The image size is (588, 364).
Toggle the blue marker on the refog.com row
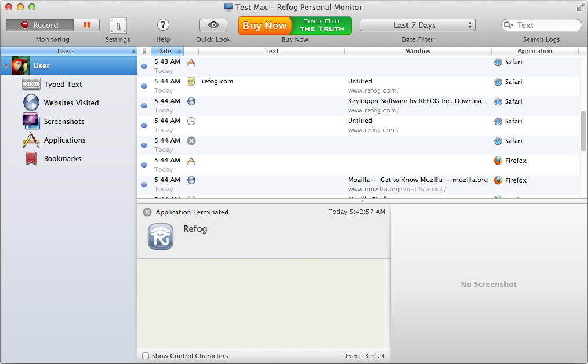[x=144, y=86]
